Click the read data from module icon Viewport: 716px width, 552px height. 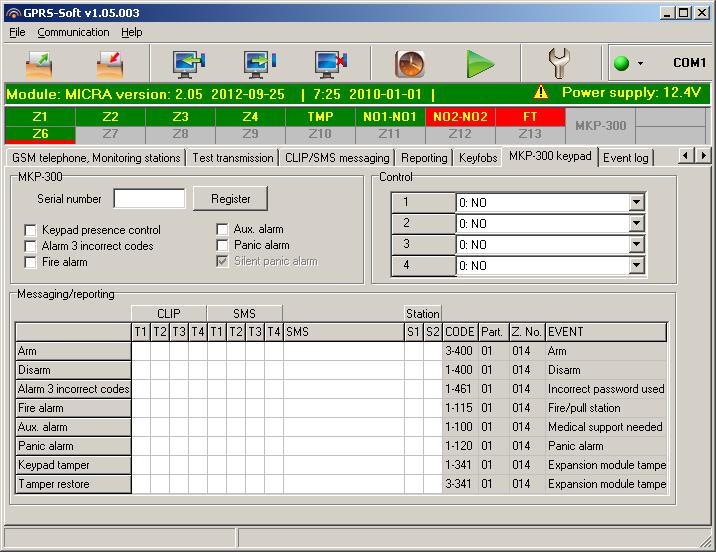189,64
